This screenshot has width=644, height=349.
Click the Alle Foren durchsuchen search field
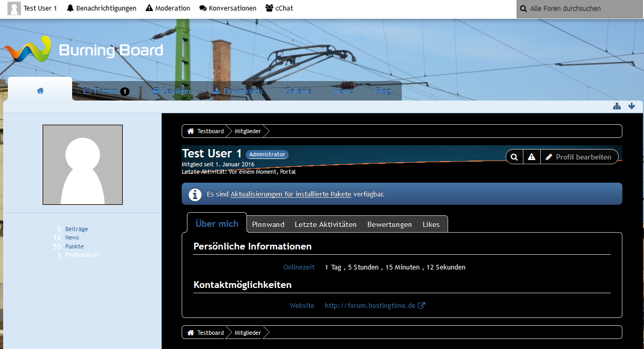click(x=579, y=9)
